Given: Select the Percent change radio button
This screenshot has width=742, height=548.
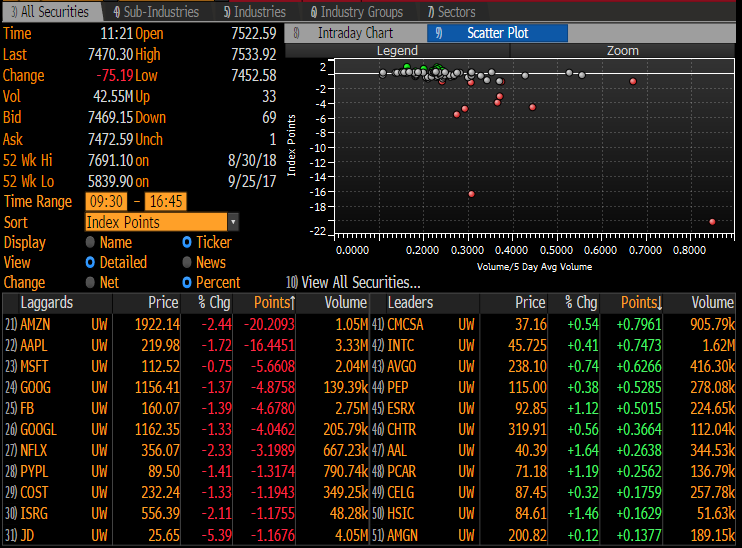Looking at the screenshot, I should [x=187, y=283].
